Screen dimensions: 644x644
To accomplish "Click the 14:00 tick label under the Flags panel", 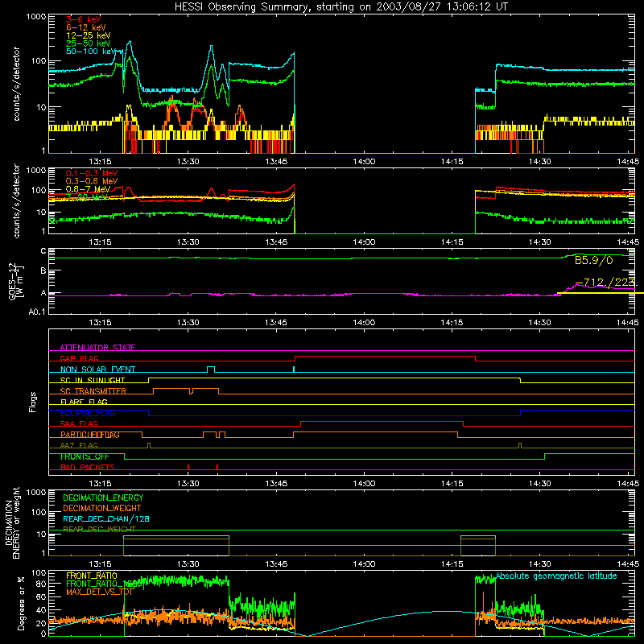I will pyautogui.click(x=364, y=484).
